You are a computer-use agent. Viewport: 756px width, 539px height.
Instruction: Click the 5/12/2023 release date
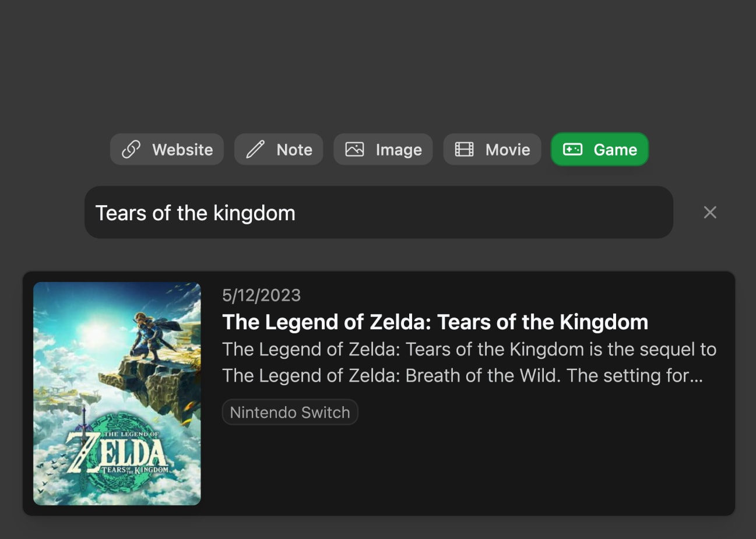coord(261,295)
